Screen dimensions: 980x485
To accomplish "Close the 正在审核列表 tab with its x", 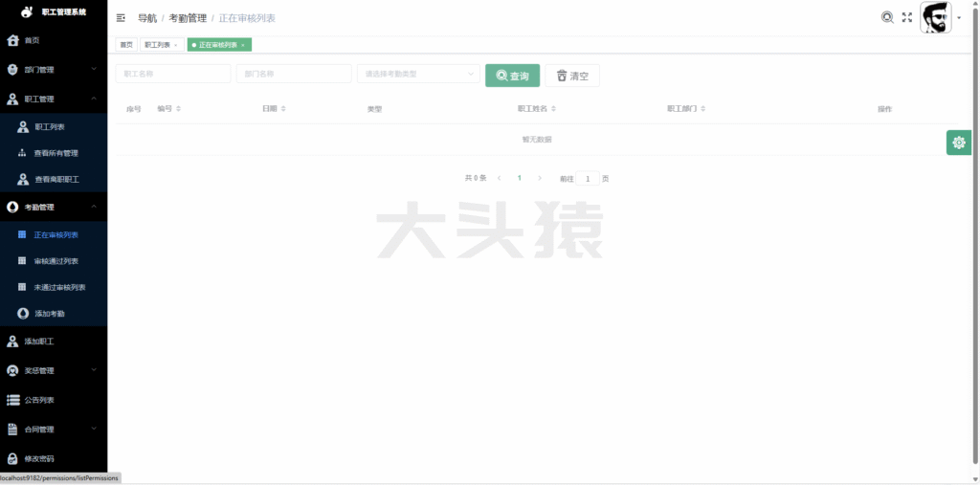I will click(x=242, y=45).
